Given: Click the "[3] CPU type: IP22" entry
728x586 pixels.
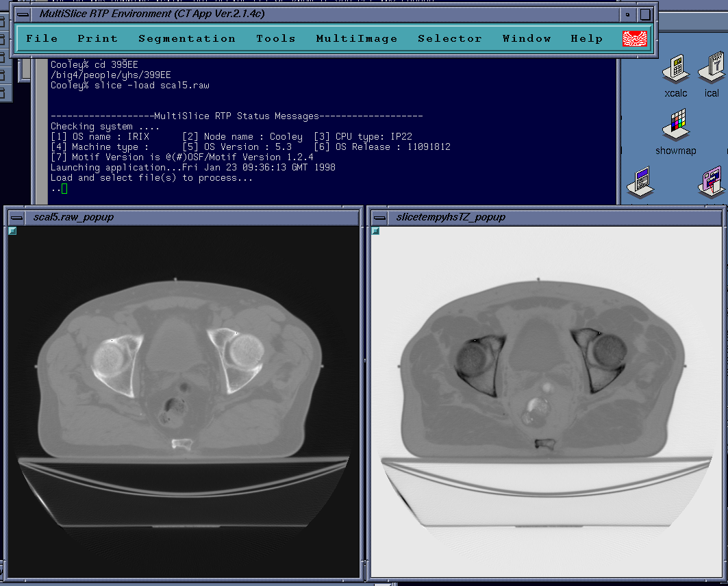Looking at the screenshot, I should point(363,136).
